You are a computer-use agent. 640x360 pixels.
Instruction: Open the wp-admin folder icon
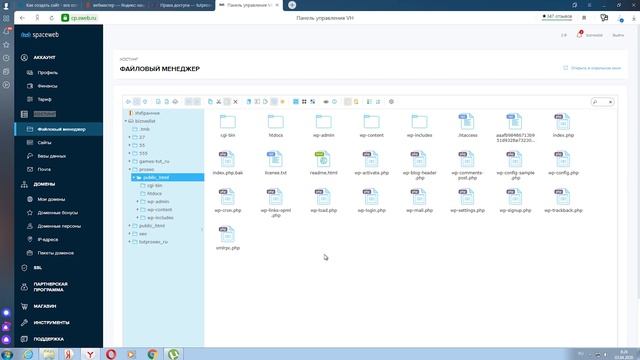point(324,122)
